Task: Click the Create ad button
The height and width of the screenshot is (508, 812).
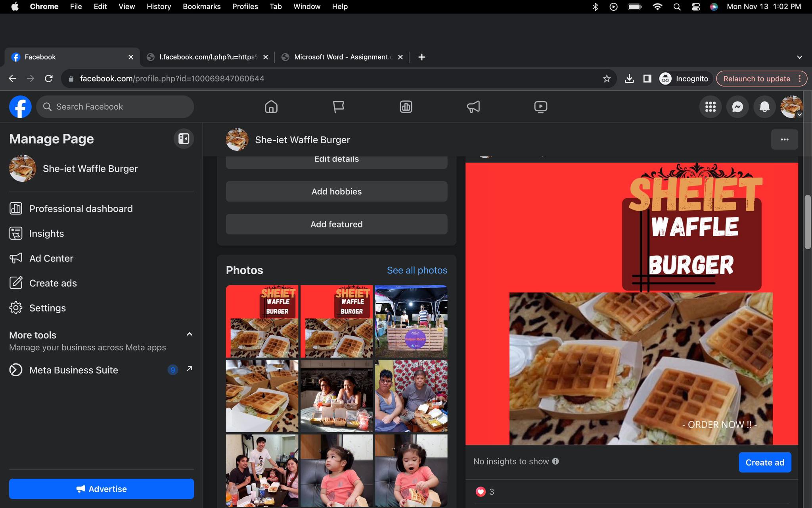Action: coord(764,462)
